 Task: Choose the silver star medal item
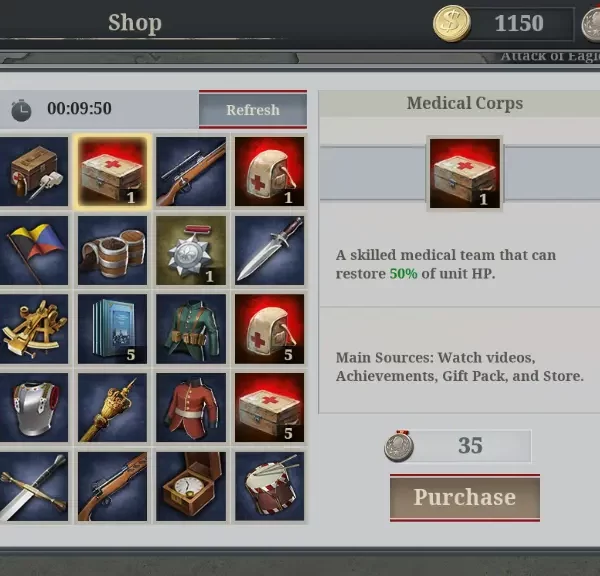pyautogui.click(x=191, y=250)
